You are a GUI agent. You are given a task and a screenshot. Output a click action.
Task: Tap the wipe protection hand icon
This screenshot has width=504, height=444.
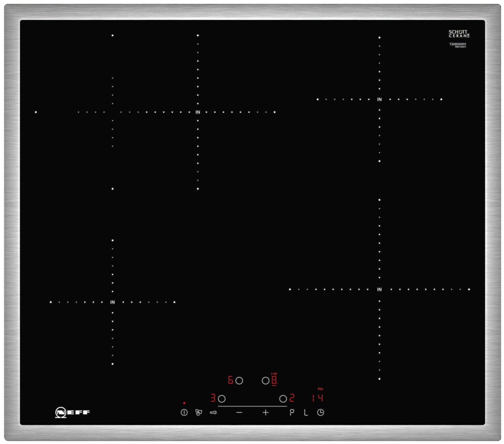pos(199,413)
